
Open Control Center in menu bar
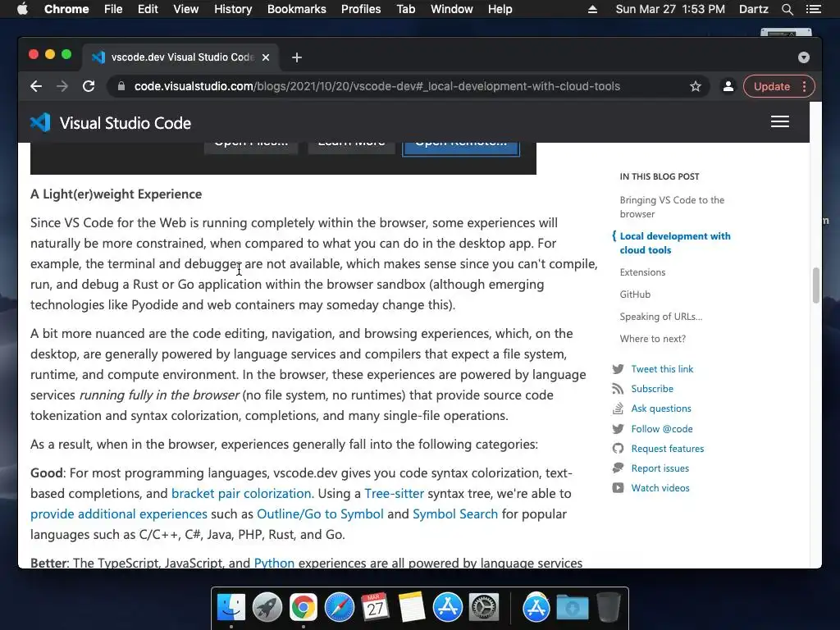click(813, 9)
